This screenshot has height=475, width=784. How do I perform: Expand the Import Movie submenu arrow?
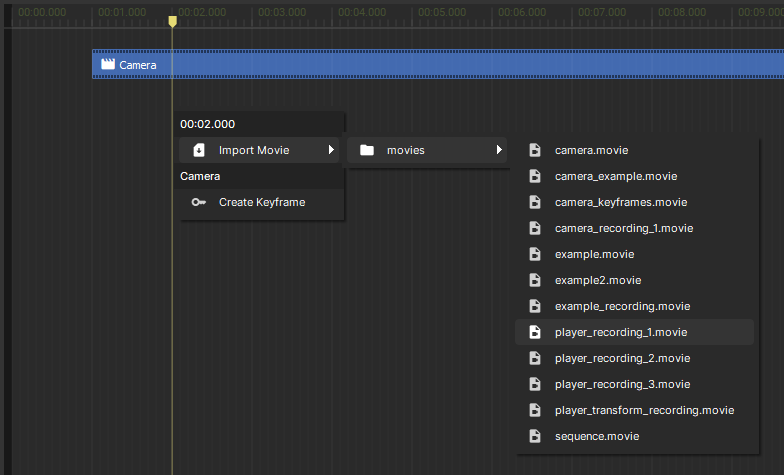pos(331,150)
